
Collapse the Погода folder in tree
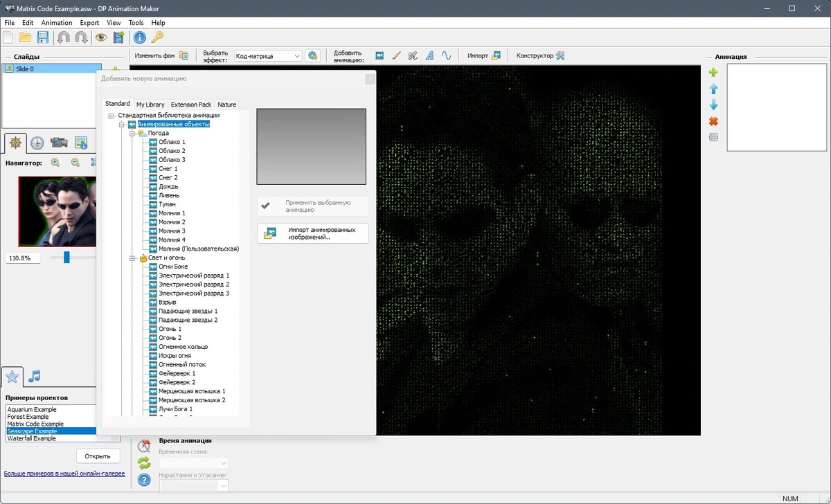[132, 133]
